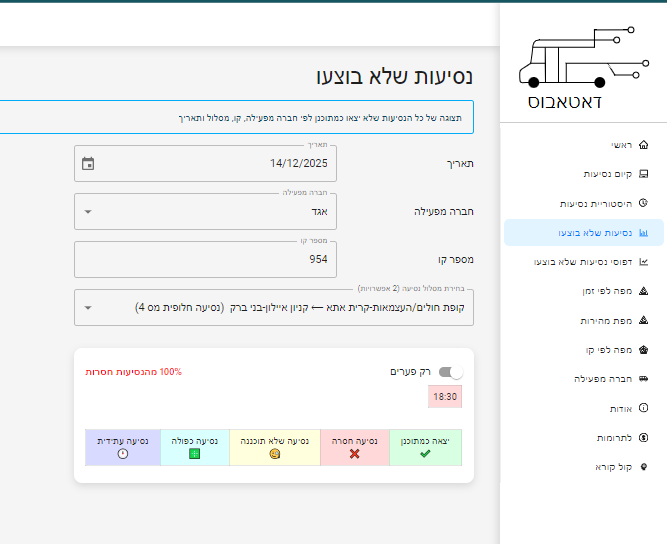Open route combo box קופת חולים/העצמאות
Image resolution: width=667 pixels, height=544 pixels.
pyautogui.click(x=274, y=308)
